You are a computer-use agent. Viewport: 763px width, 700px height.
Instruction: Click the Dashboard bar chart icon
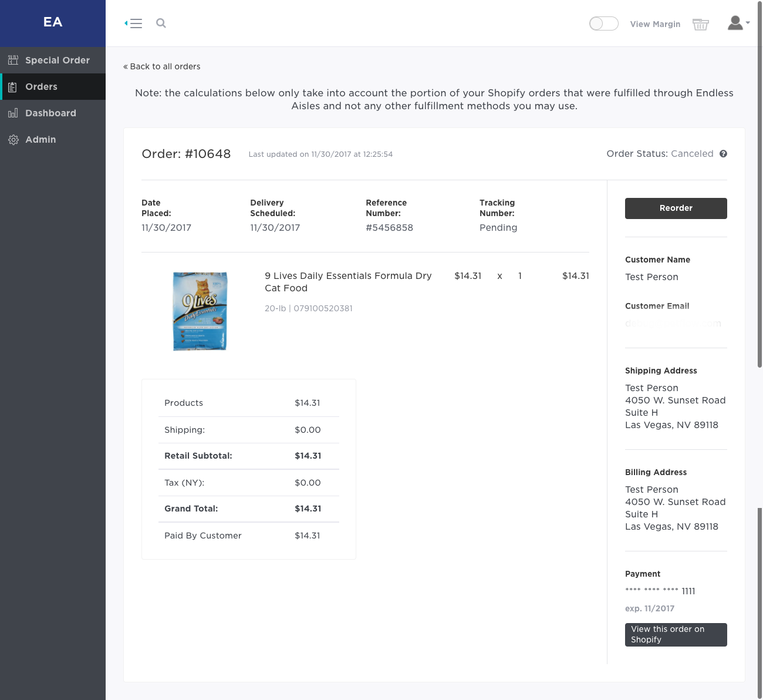[x=13, y=113]
